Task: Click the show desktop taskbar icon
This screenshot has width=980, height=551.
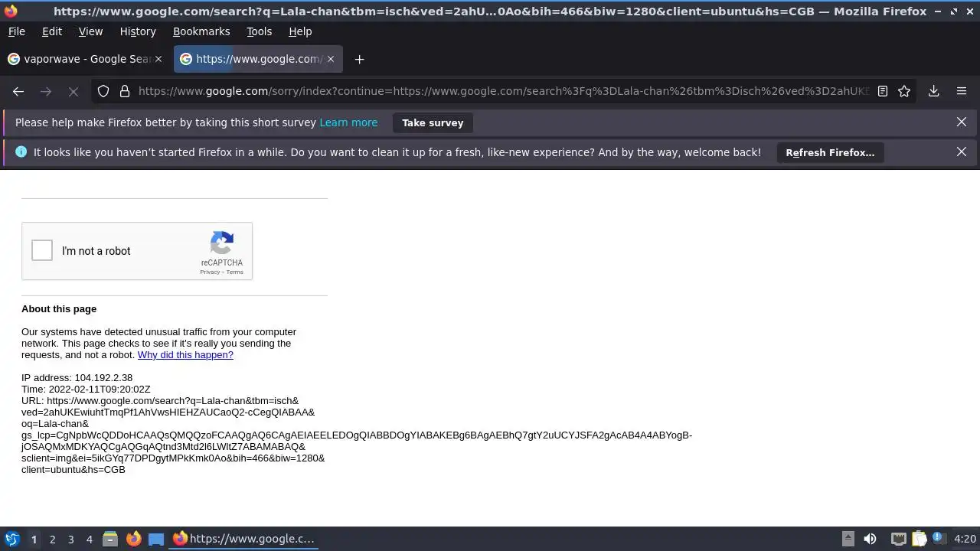Action: [x=156, y=539]
